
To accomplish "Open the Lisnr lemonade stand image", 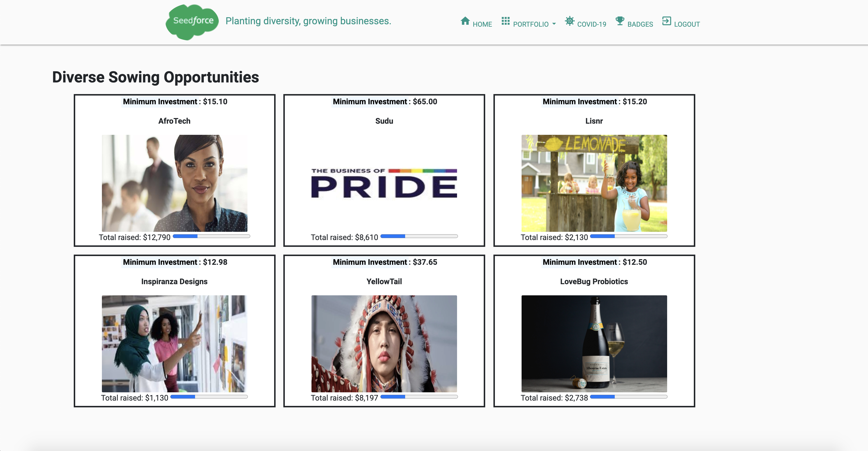I will tap(594, 183).
